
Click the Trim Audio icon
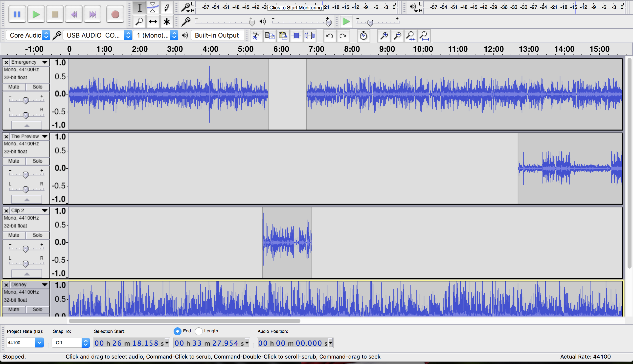point(296,36)
